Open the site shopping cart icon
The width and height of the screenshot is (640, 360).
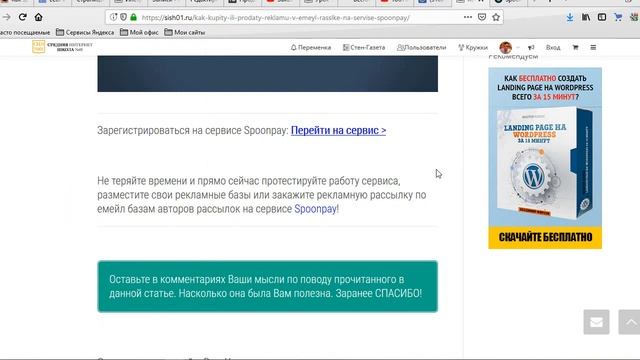click(576, 47)
